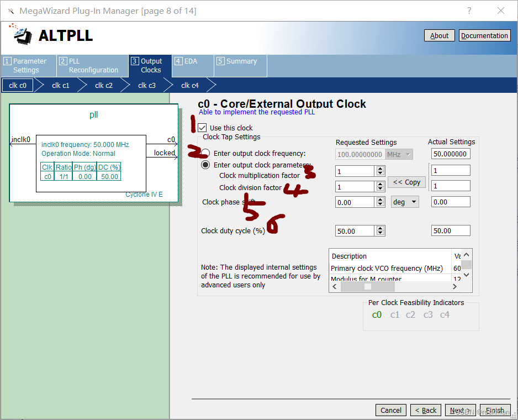This screenshot has width=518, height=420.
Task: Decrease the clock phase shift value
Action: (x=380, y=204)
